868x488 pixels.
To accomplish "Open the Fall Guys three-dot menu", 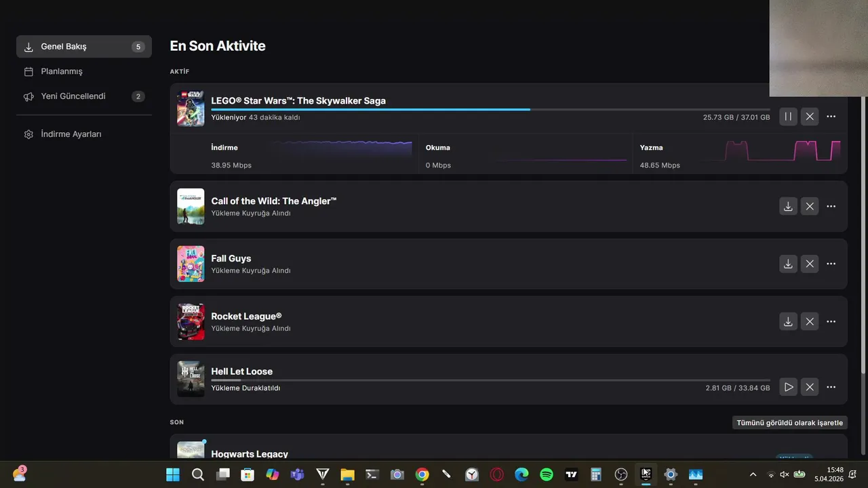I will (831, 264).
